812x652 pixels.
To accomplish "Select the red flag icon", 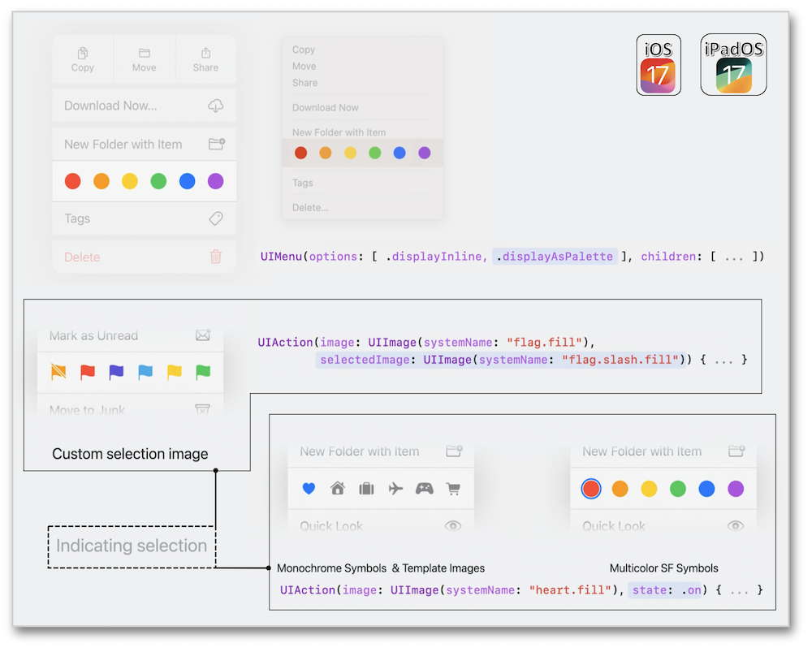I will coord(88,371).
